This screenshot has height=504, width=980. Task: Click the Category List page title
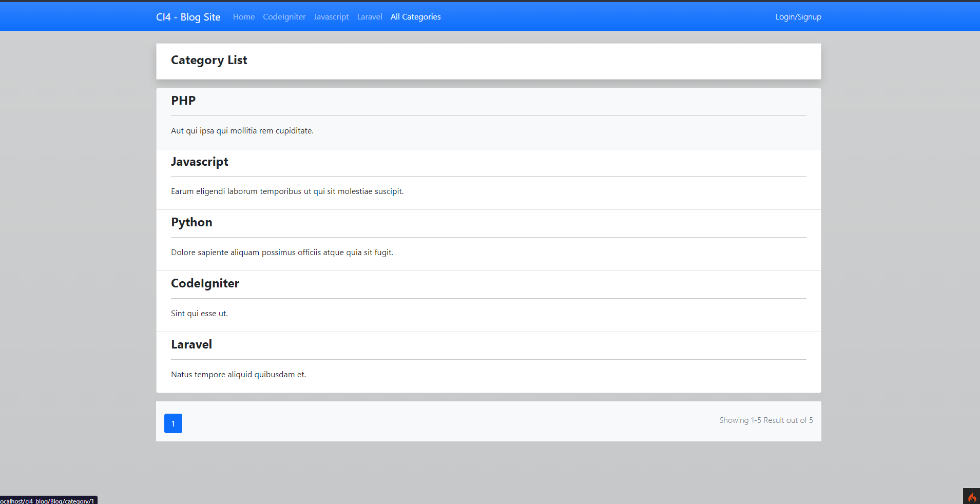(209, 60)
